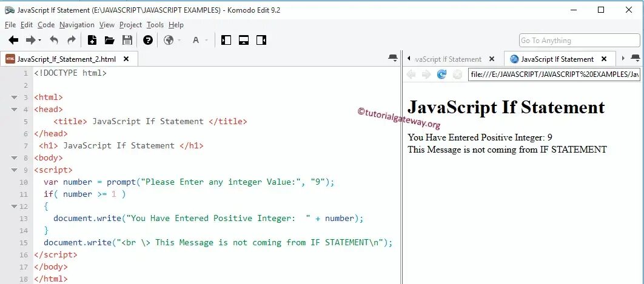This screenshot has width=644, height=284.
Task: Close the first JavaScript If Statement preview tab
Action: point(492,59)
